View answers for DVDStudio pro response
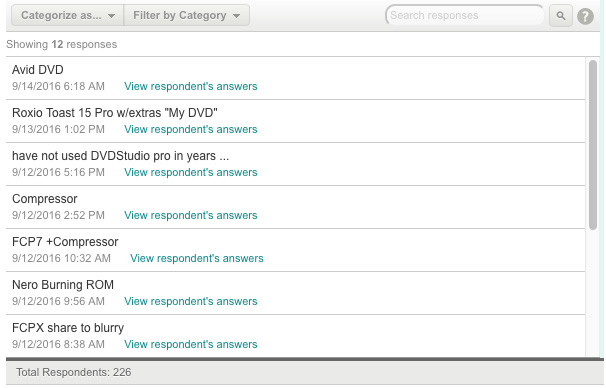This screenshot has height=388, width=606. 191,172
